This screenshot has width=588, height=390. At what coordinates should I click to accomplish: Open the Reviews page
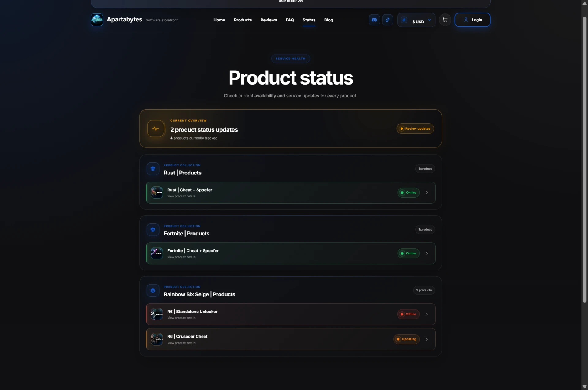coord(269,20)
